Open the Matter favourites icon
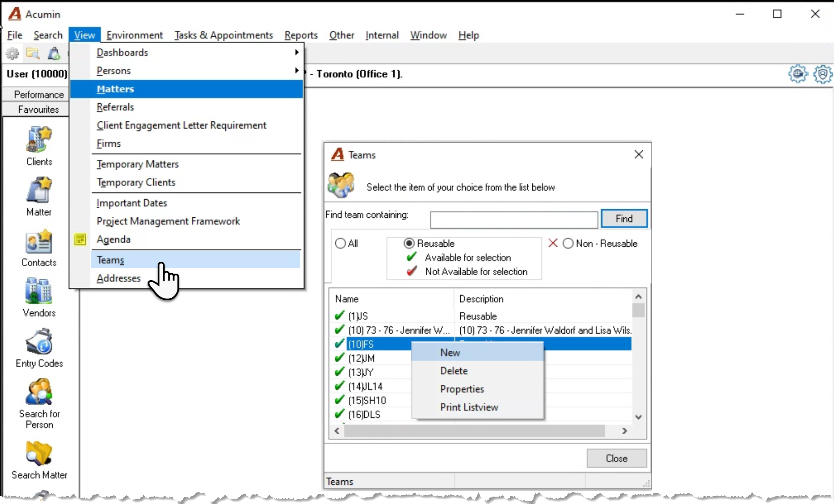Screen dimensions: 834x504 point(39,190)
